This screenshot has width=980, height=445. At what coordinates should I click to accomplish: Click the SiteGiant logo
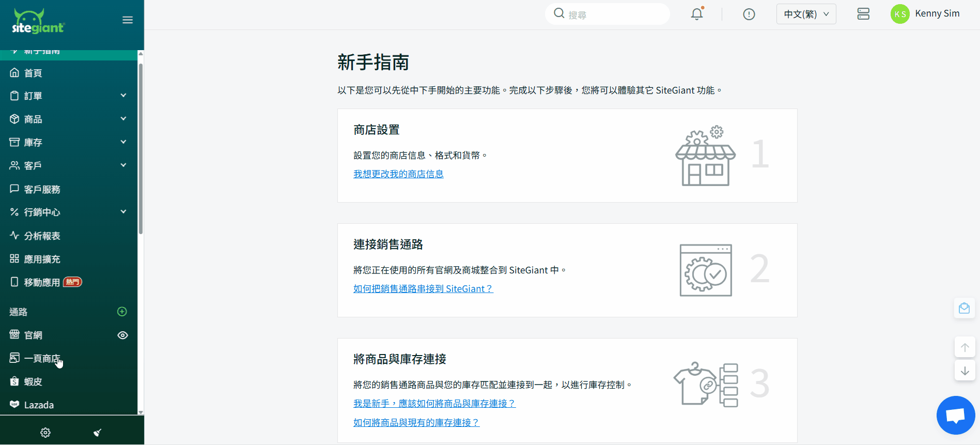click(38, 21)
